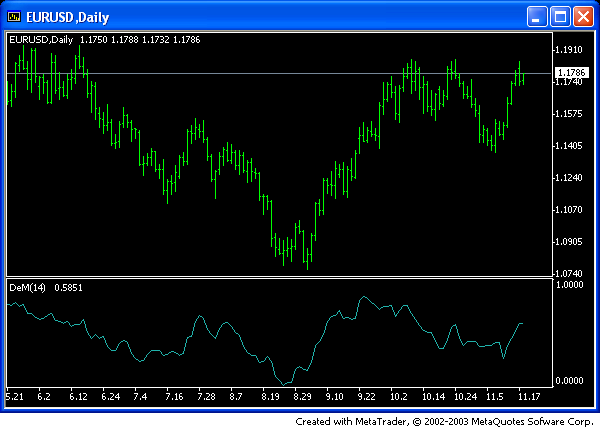The width and height of the screenshot is (600, 429).
Task: Click the 7.28 date label on time axis
Action: pos(206,396)
